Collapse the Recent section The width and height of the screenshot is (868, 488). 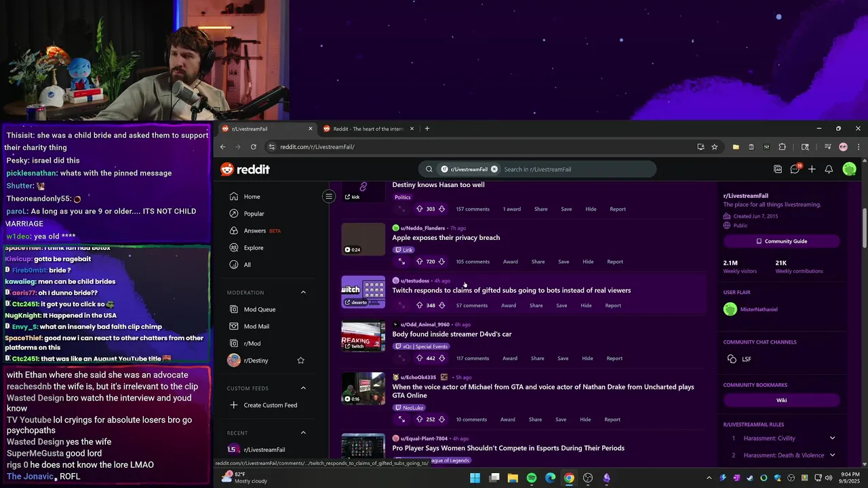pyautogui.click(x=303, y=433)
